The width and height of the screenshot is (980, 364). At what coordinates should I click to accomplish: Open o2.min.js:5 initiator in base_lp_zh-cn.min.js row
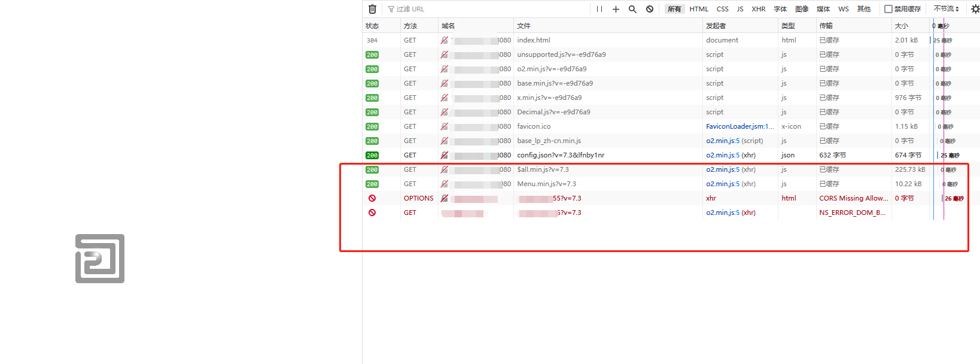(723, 141)
